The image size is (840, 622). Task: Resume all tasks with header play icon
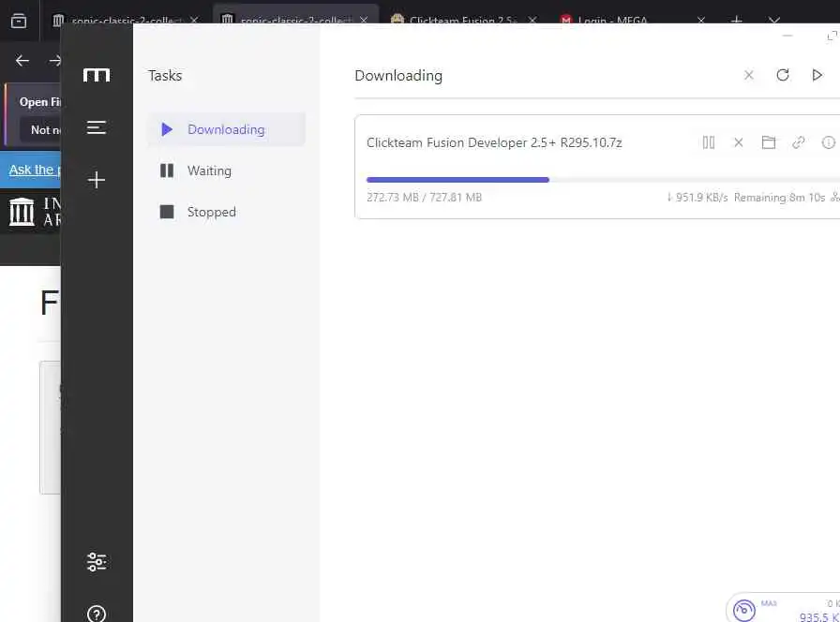(817, 75)
